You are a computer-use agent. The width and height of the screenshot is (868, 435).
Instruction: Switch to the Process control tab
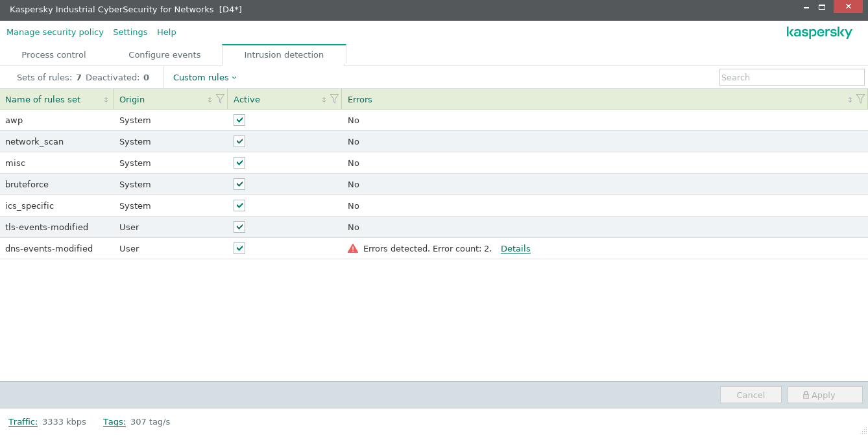pyautogui.click(x=54, y=55)
